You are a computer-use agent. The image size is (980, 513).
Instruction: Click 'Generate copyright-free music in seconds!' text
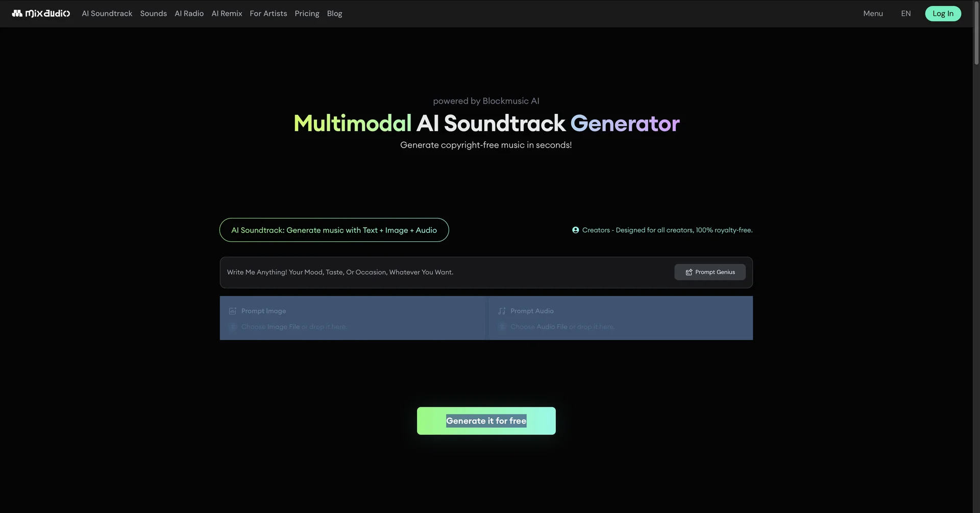coord(486,145)
